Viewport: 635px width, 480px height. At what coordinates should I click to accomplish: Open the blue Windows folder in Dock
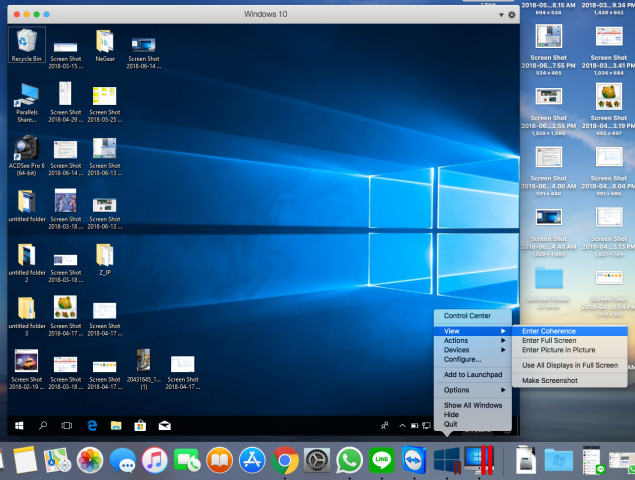coord(558,461)
